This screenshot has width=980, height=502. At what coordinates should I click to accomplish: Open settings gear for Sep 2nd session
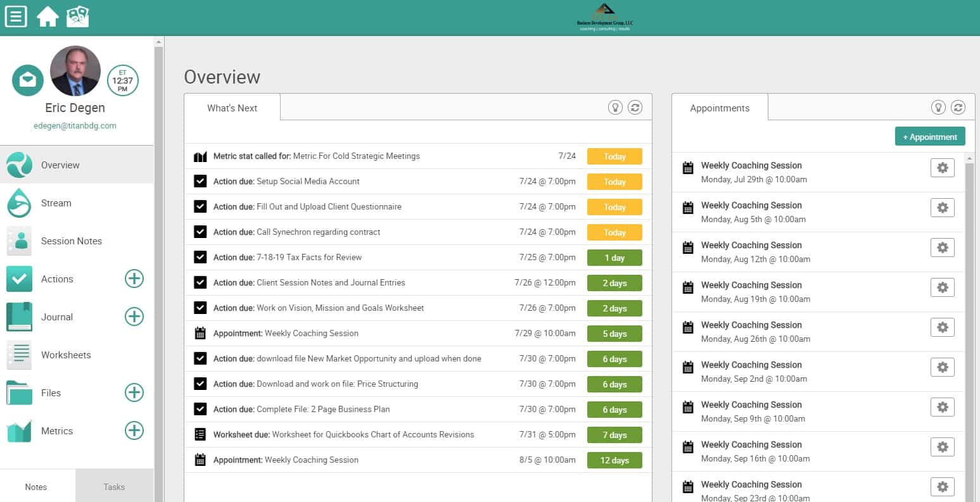point(943,367)
